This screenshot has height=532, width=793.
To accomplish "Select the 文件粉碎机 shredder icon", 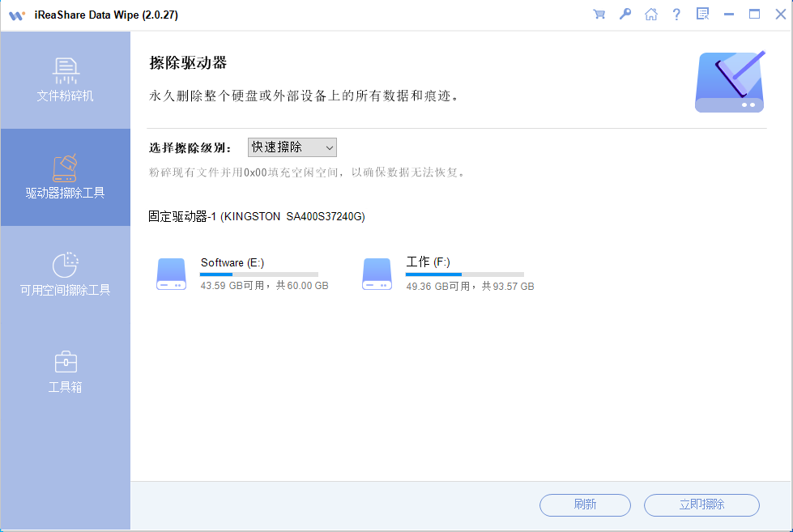I will [x=66, y=70].
